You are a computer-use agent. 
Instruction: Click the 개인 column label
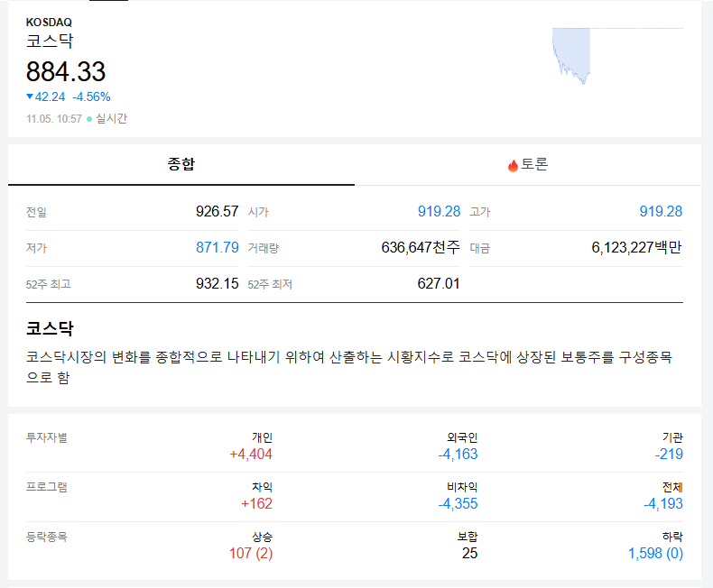coord(263,437)
